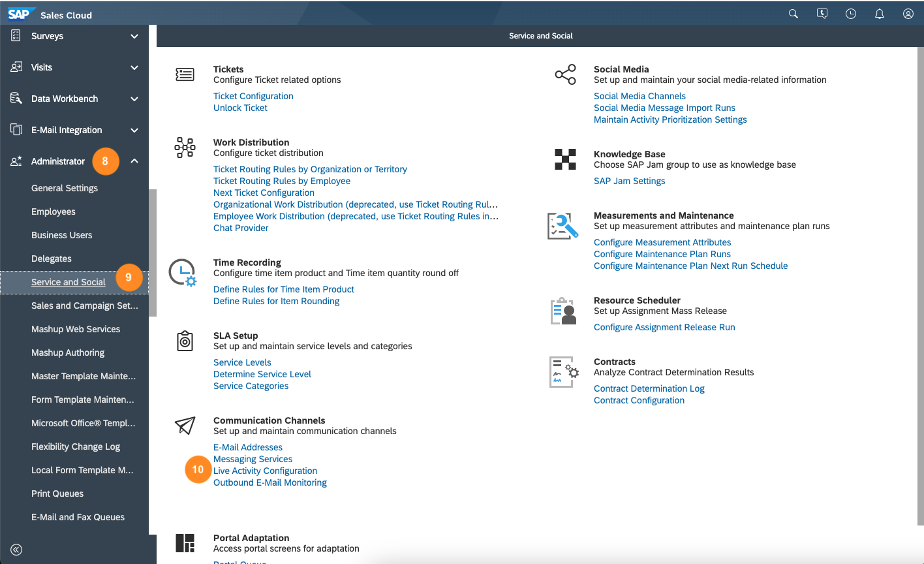924x564 pixels.
Task: Click the SLA Setup clipboard icon
Action: (185, 341)
